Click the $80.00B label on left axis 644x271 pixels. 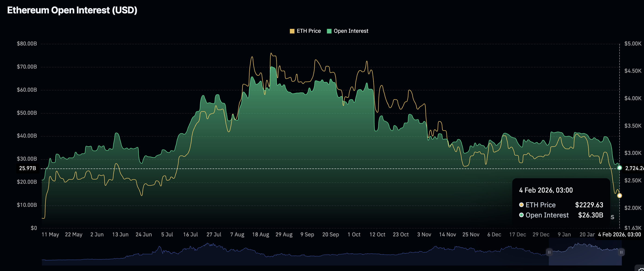pyautogui.click(x=27, y=44)
